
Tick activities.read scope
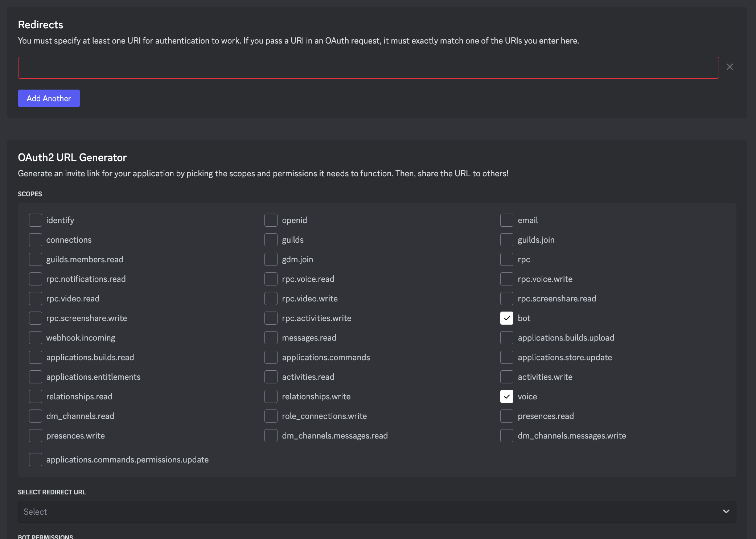tap(271, 377)
